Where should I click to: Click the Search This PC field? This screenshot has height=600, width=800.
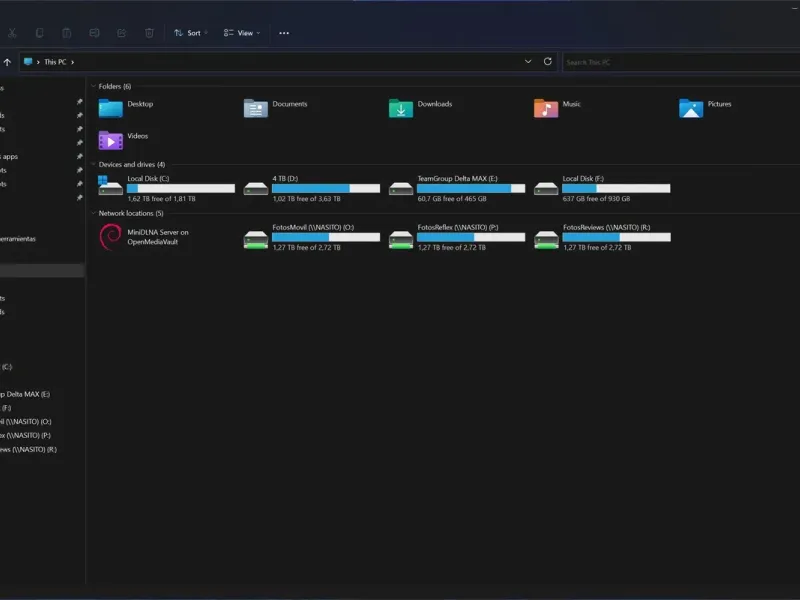(681, 62)
